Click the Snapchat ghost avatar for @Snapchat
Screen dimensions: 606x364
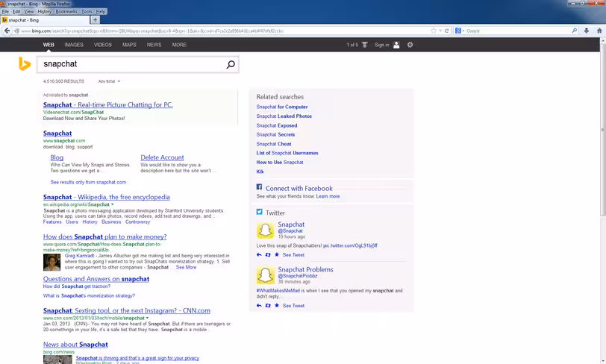(x=265, y=230)
